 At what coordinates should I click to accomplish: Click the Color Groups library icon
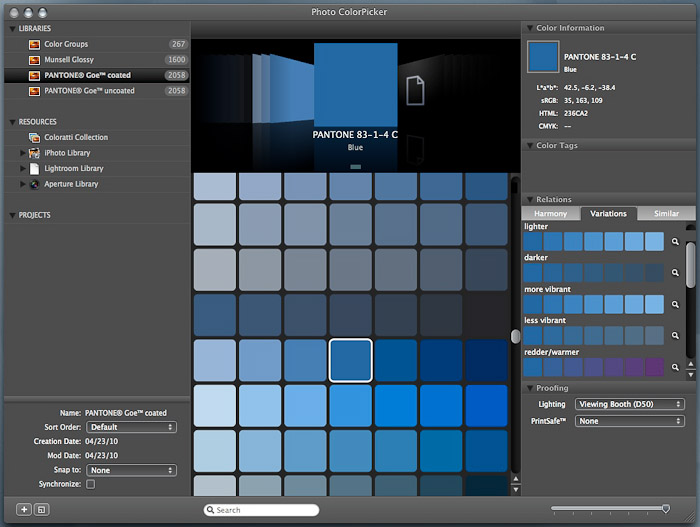(34, 45)
